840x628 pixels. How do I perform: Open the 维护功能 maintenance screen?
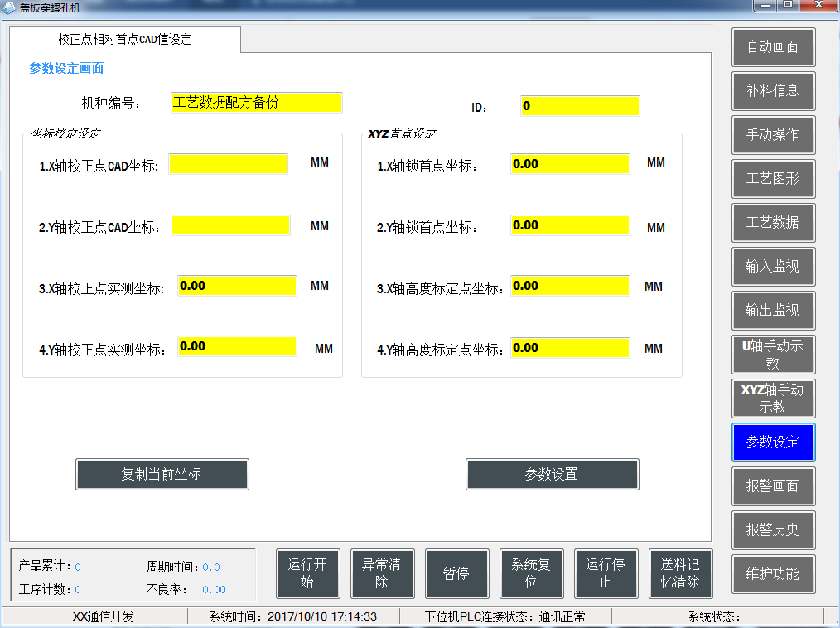(x=773, y=574)
